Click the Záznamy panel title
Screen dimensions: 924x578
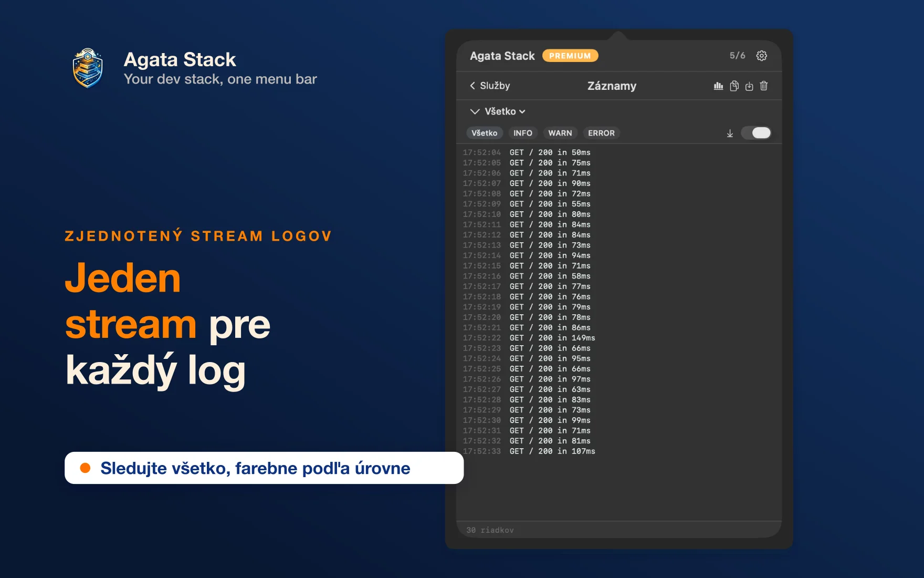pos(612,86)
